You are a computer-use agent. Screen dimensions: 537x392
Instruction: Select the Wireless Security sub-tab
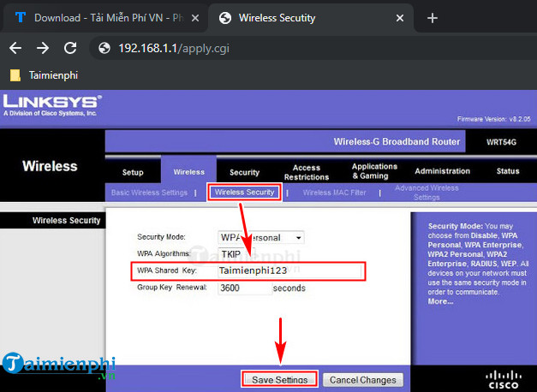pyautogui.click(x=245, y=192)
